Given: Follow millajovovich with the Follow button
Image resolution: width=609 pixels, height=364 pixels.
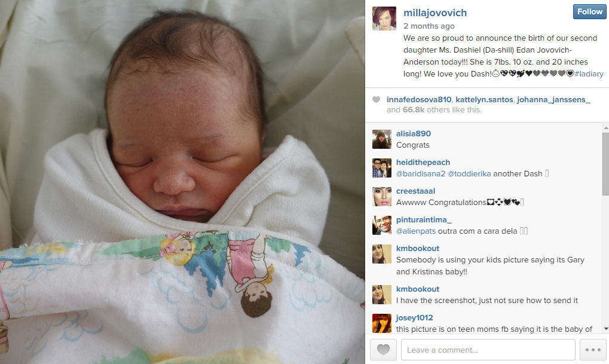Looking at the screenshot, I should click(589, 11).
